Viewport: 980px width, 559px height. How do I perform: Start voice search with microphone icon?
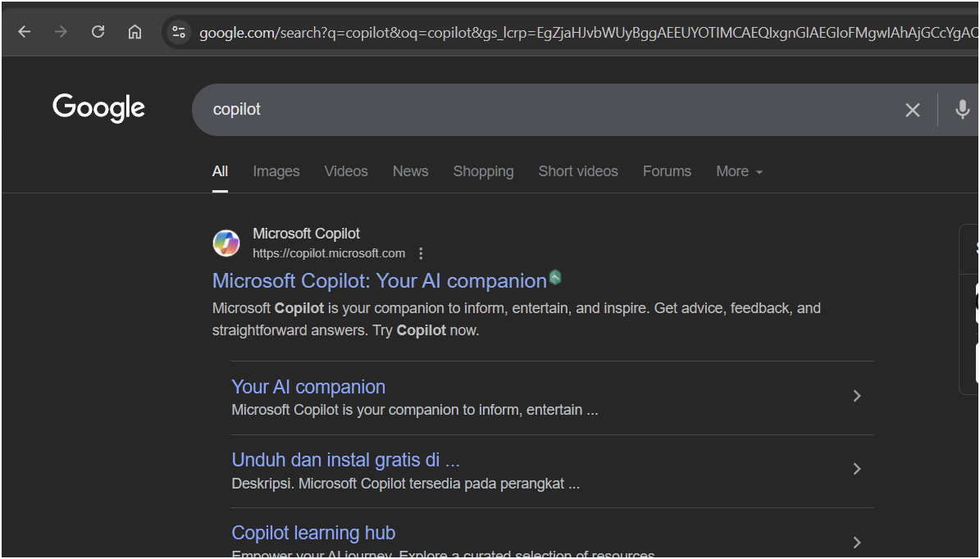[x=963, y=110]
